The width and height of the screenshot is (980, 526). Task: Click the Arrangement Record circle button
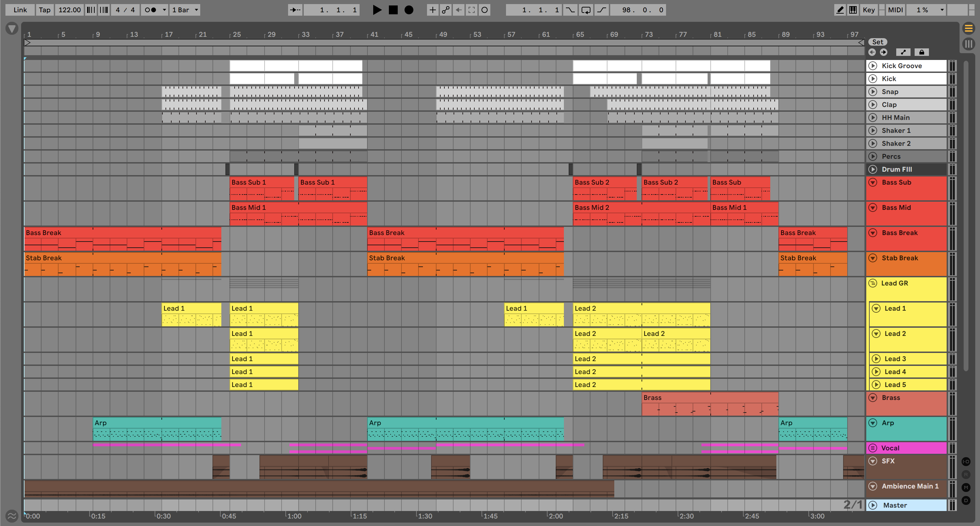pyautogui.click(x=409, y=10)
